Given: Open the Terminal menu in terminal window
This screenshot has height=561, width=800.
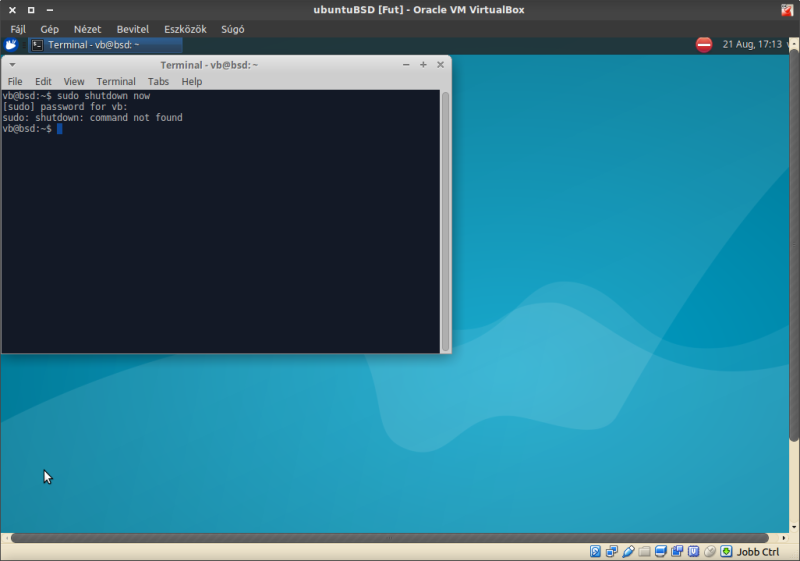Looking at the screenshot, I should click(116, 82).
